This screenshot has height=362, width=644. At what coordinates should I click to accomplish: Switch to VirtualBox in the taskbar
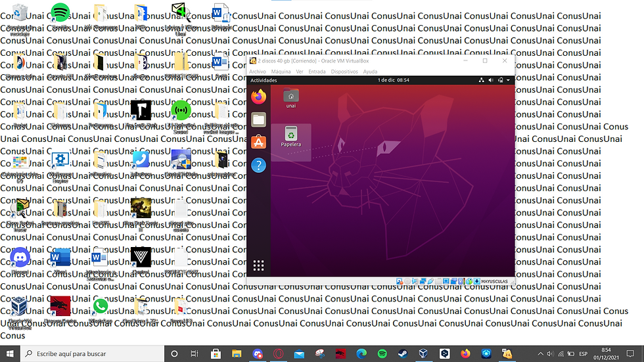coord(423,353)
